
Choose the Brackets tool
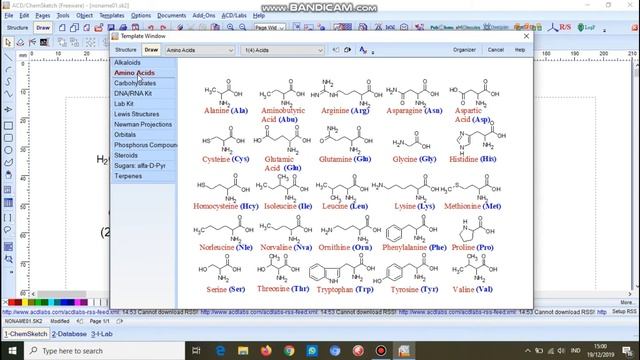[8, 218]
